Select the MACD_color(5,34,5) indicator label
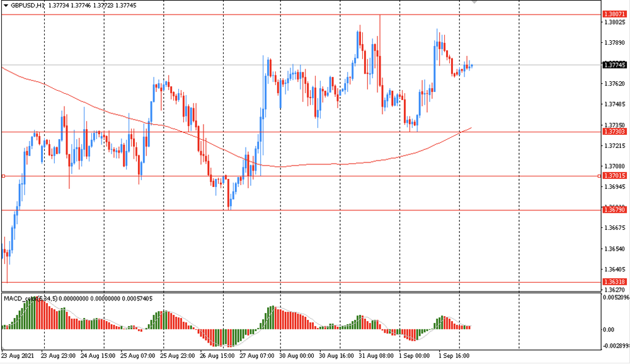This screenshot has height=364, width=630. pyautogui.click(x=30, y=299)
